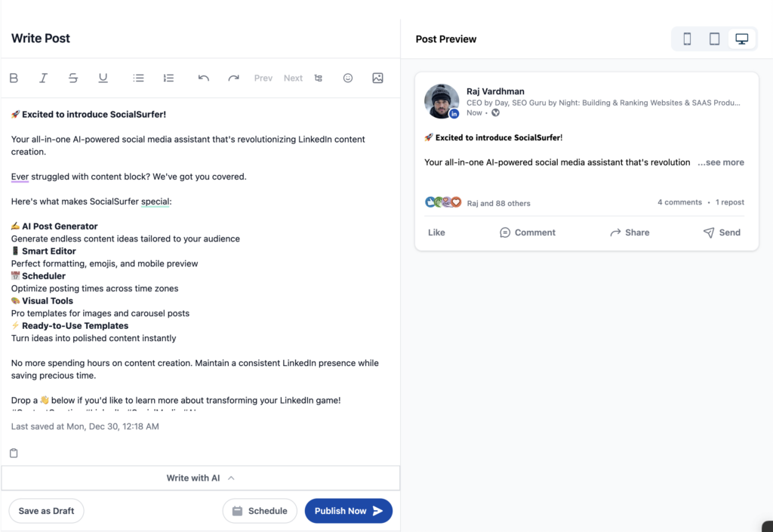Viewport: 773px width, 532px height.
Task: Apply italic formatting
Action: [43, 78]
